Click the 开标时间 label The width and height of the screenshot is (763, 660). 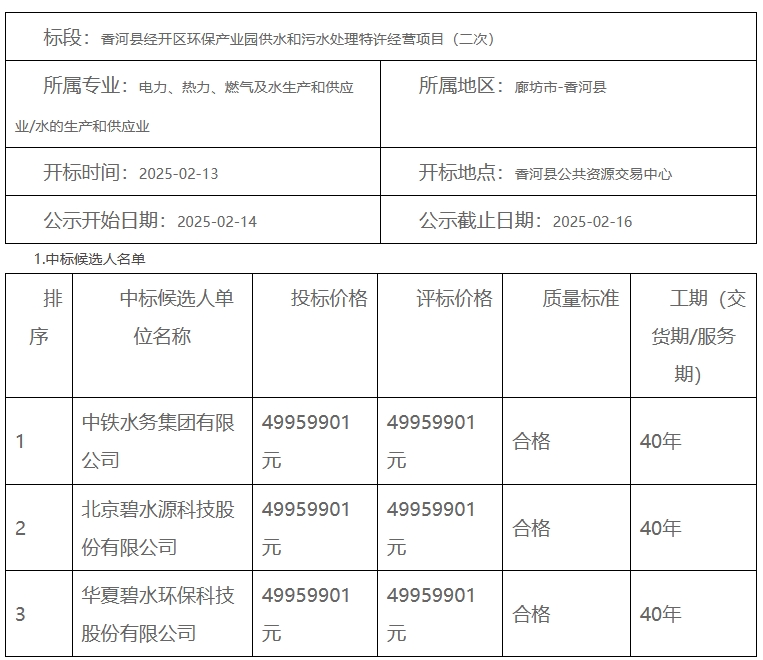tap(85, 172)
